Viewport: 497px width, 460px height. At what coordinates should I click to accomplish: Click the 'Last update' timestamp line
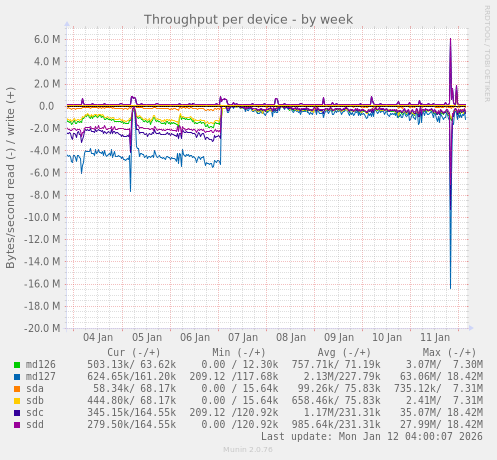point(372,436)
